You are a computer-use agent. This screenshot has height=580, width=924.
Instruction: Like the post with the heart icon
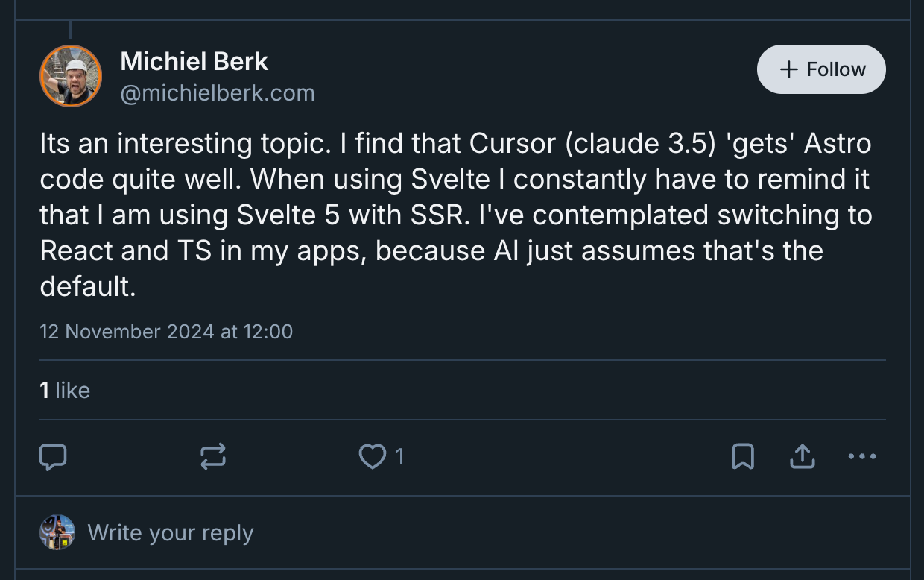[x=372, y=456]
